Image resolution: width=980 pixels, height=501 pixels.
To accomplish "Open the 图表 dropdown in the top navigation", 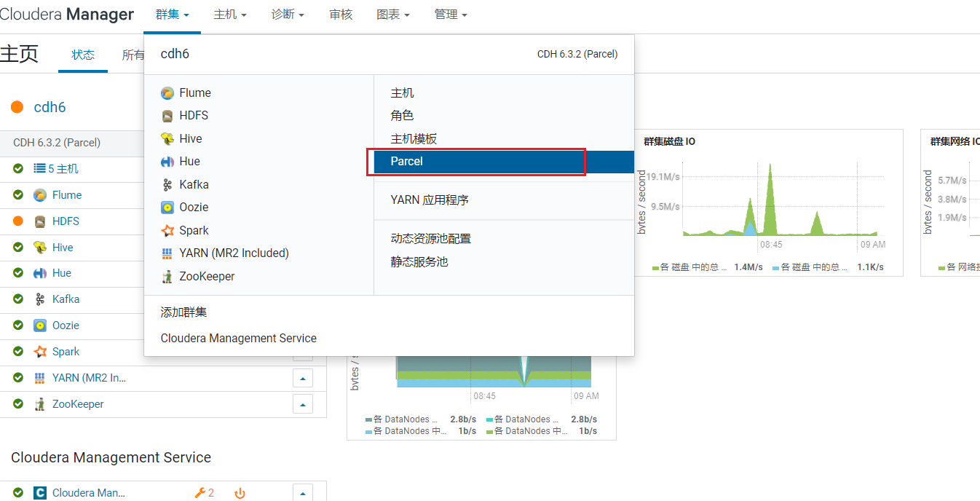I will point(393,15).
